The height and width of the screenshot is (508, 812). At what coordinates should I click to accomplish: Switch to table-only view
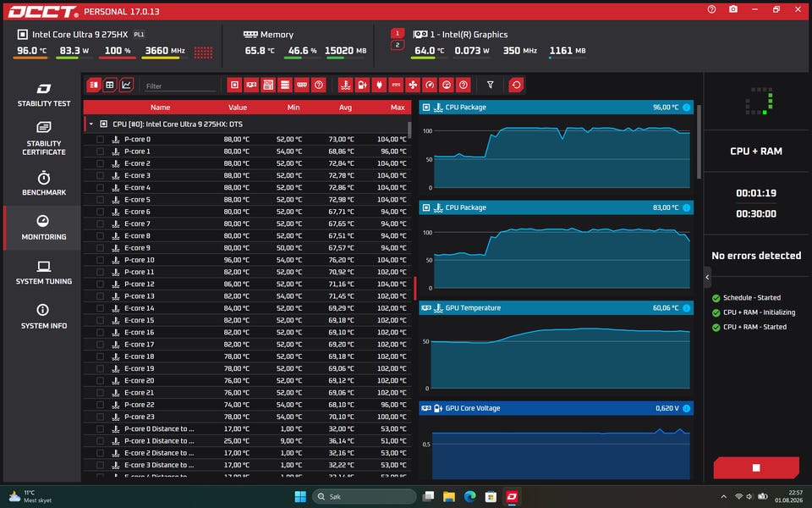click(x=110, y=85)
